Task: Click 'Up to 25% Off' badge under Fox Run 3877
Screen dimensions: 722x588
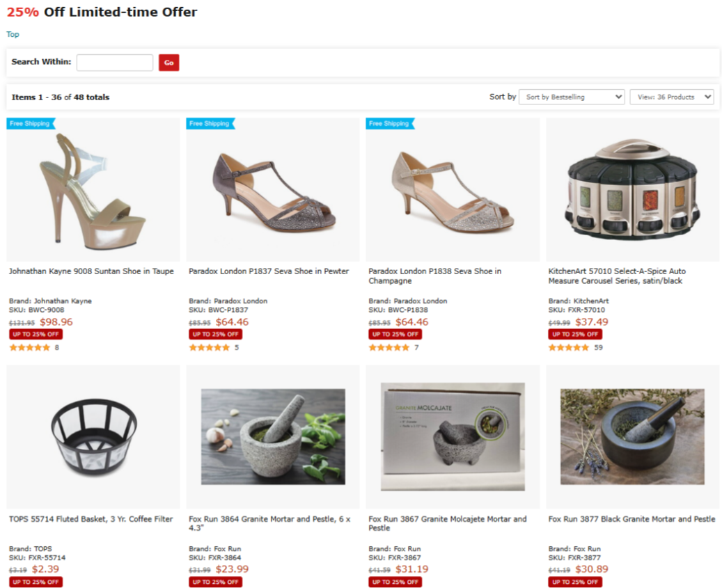Action: coord(575,582)
